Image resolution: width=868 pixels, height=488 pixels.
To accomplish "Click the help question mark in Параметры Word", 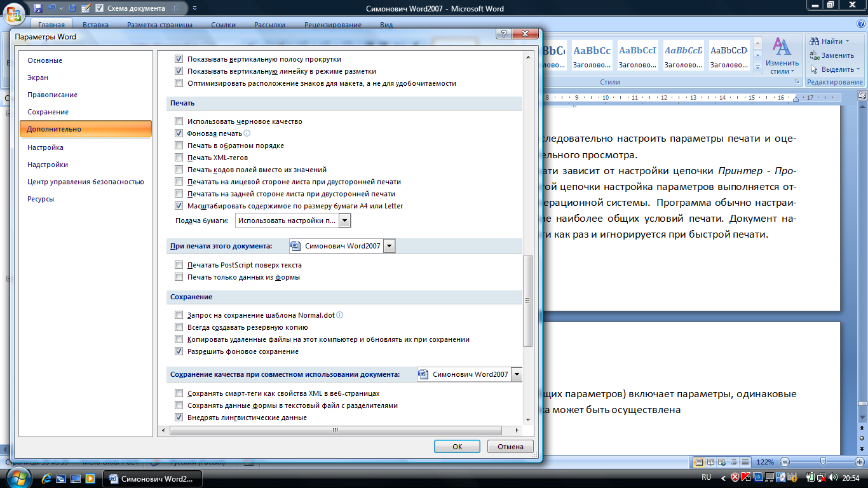I will [x=503, y=34].
